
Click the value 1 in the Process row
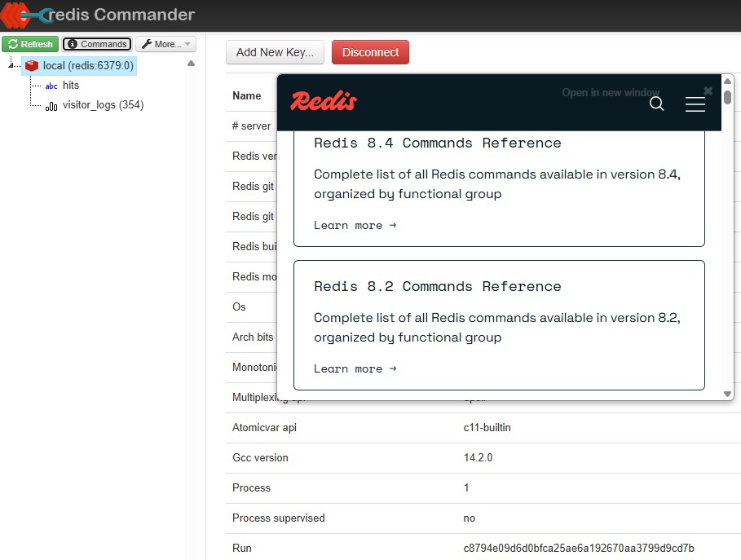click(x=466, y=487)
